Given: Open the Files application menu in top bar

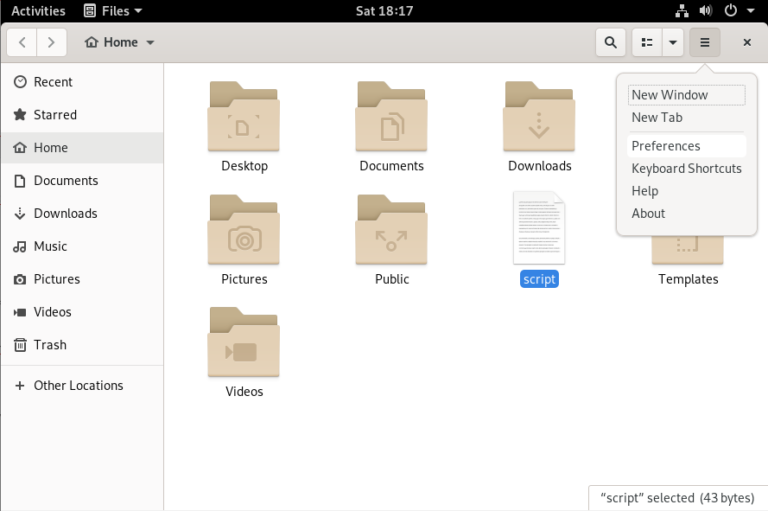Looking at the screenshot, I should [x=113, y=11].
